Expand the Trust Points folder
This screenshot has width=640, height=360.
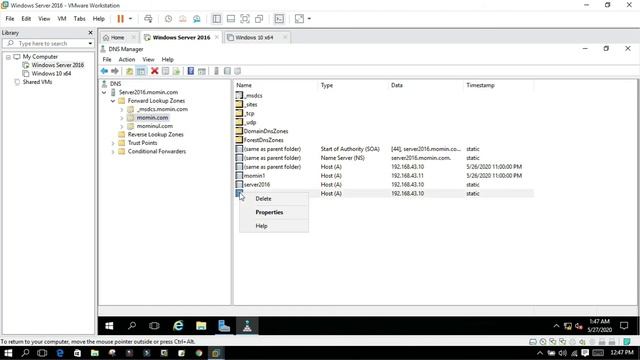click(x=113, y=143)
